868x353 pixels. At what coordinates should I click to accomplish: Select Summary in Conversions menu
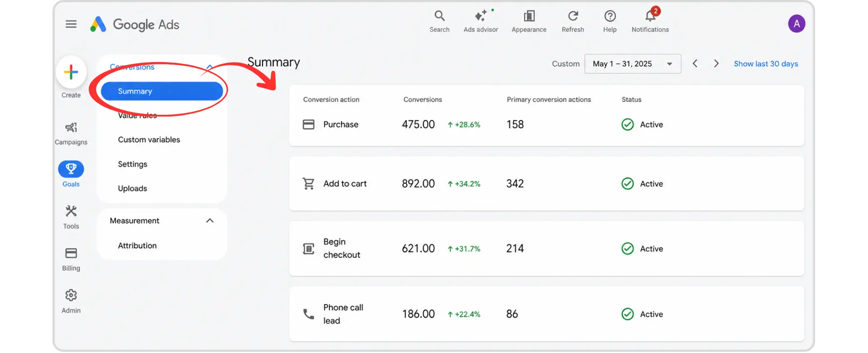(162, 91)
